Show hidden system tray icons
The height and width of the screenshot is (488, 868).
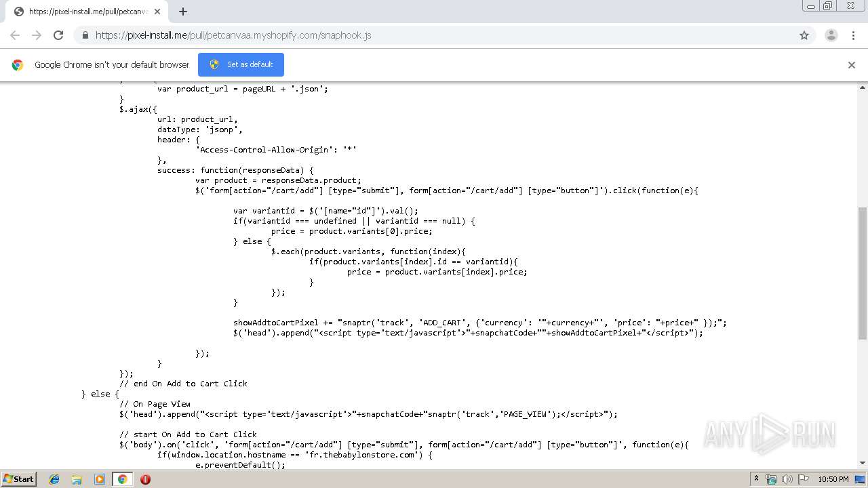pyautogui.click(x=756, y=479)
